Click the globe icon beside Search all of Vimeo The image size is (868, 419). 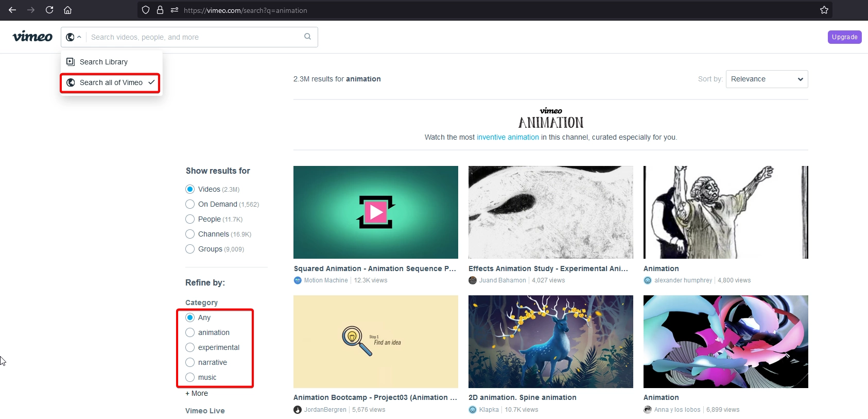[x=71, y=82]
